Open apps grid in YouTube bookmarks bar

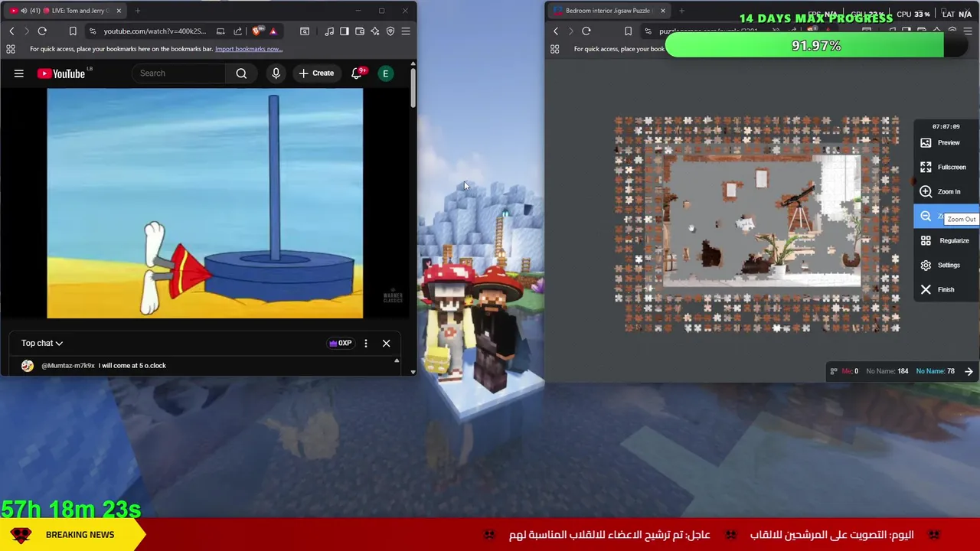click(11, 49)
